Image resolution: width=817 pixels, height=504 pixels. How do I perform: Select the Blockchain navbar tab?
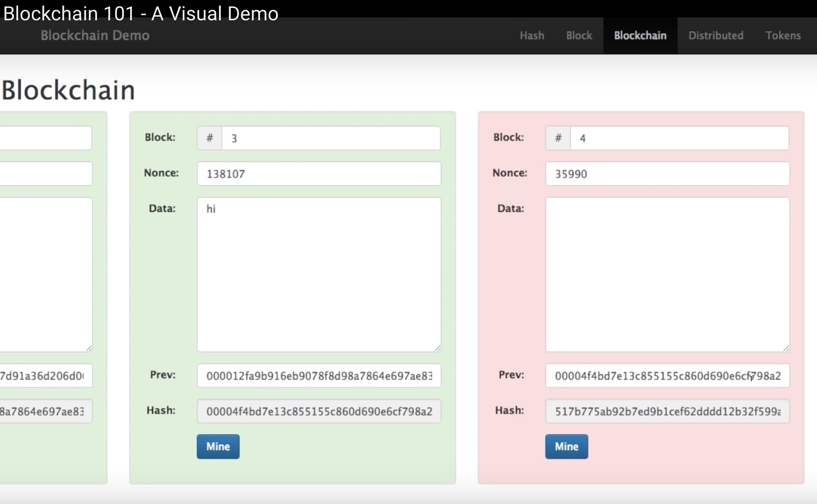coord(640,36)
